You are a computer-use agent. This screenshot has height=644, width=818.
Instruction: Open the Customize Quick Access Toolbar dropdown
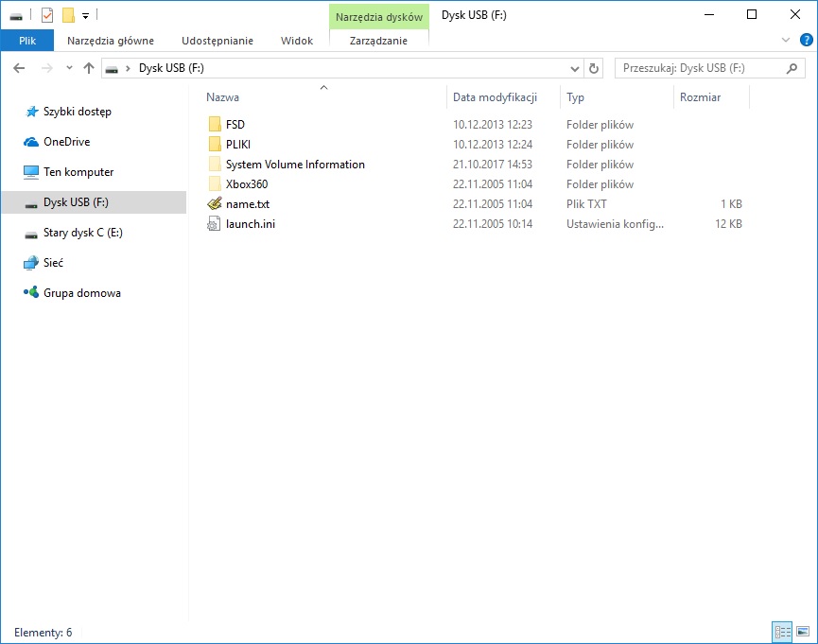[85, 16]
